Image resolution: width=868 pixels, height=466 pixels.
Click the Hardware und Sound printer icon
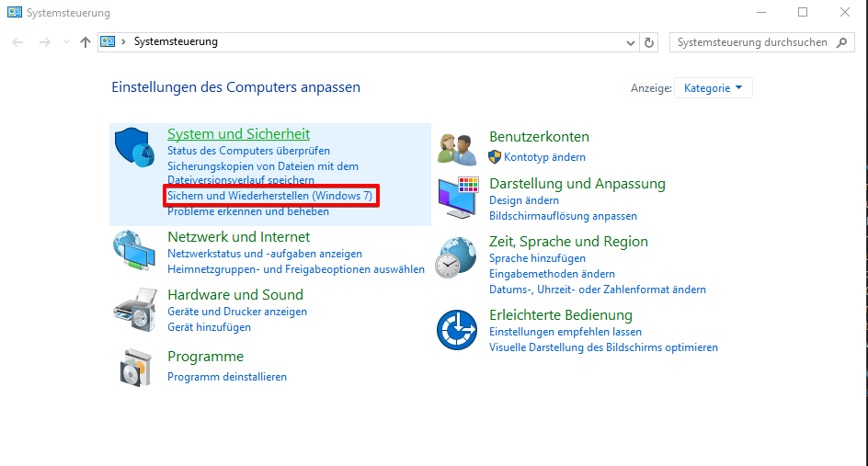click(x=136, y=309)
